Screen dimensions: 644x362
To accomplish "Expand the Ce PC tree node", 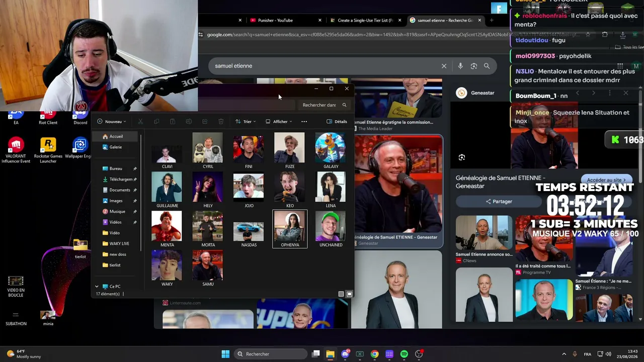I will [97, 287].
